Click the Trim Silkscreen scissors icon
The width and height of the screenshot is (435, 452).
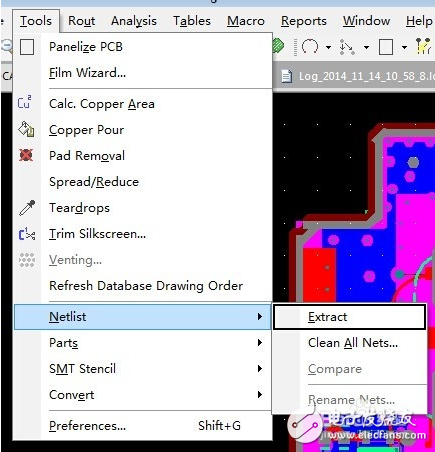(27, 234)
